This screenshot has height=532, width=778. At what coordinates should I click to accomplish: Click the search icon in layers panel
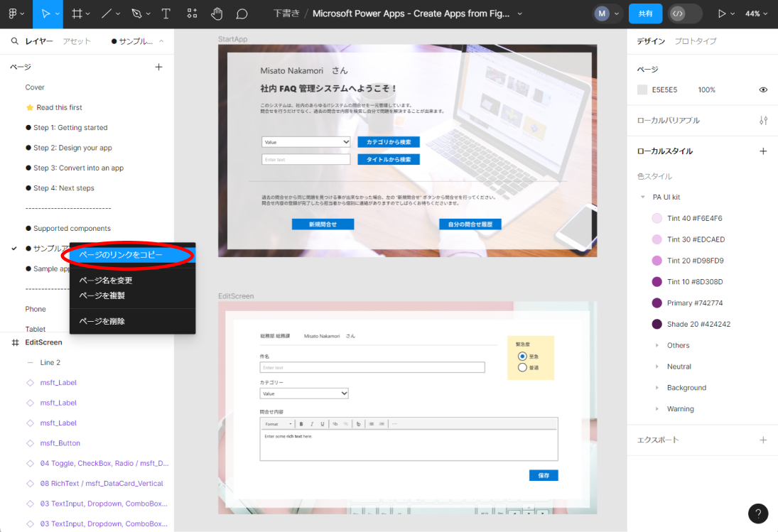pos(15,41)
